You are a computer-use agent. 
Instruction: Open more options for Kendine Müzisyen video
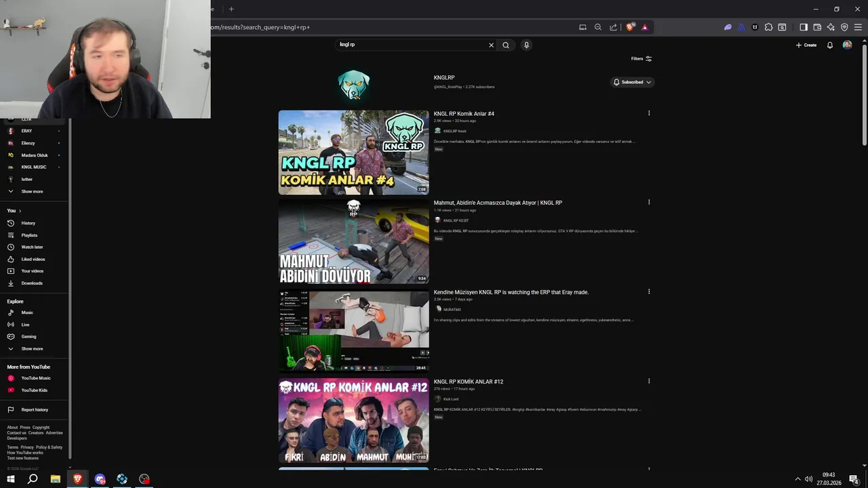pyautogui.click(x=649, y=291)
